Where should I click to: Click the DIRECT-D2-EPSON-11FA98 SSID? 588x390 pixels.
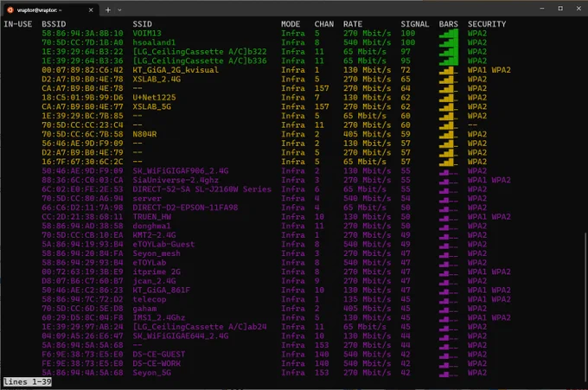185,208
